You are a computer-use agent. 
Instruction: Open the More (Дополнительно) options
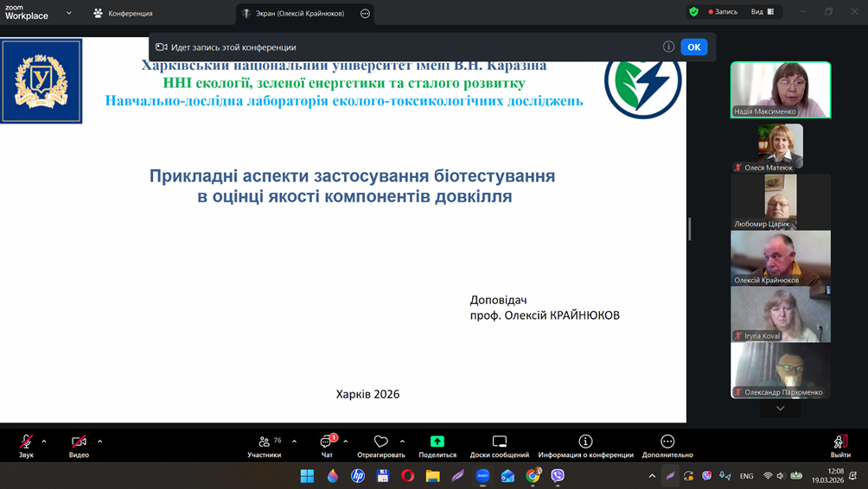[667, 441]
